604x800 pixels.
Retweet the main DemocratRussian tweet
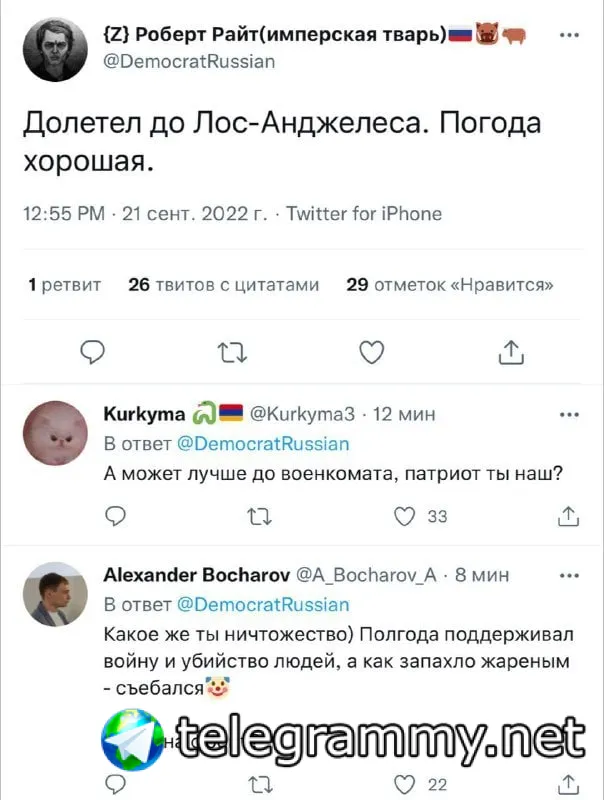click(x=232, y=352)
